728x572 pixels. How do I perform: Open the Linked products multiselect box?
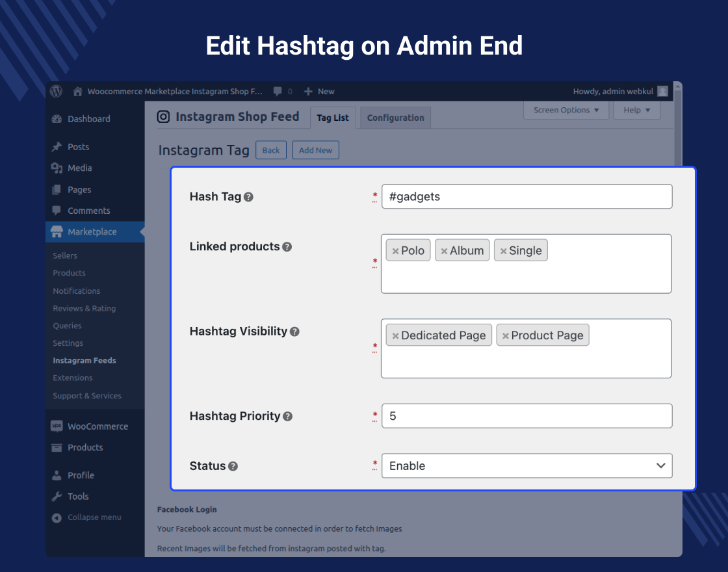pos(526,264)
